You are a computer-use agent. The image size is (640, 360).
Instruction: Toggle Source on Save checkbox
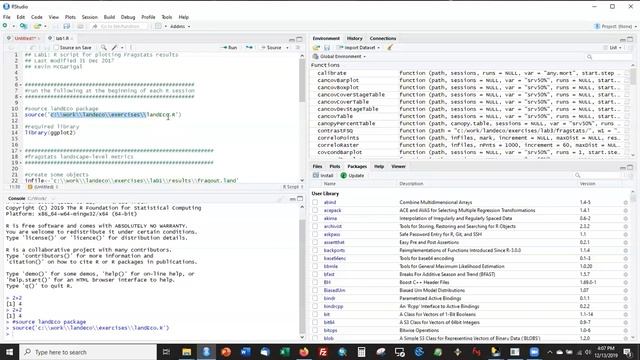click(56, 48)
